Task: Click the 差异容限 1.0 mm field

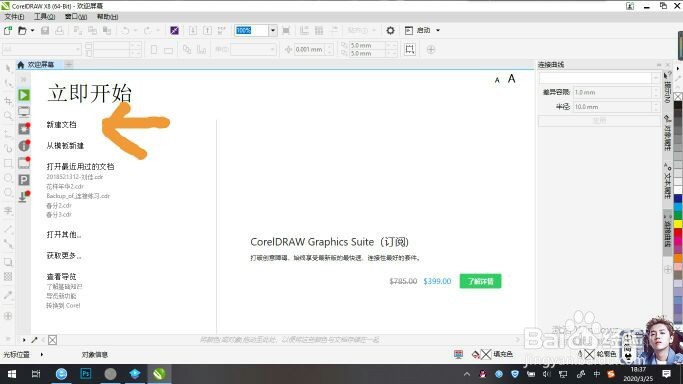Action: click(x=612, y=92)
